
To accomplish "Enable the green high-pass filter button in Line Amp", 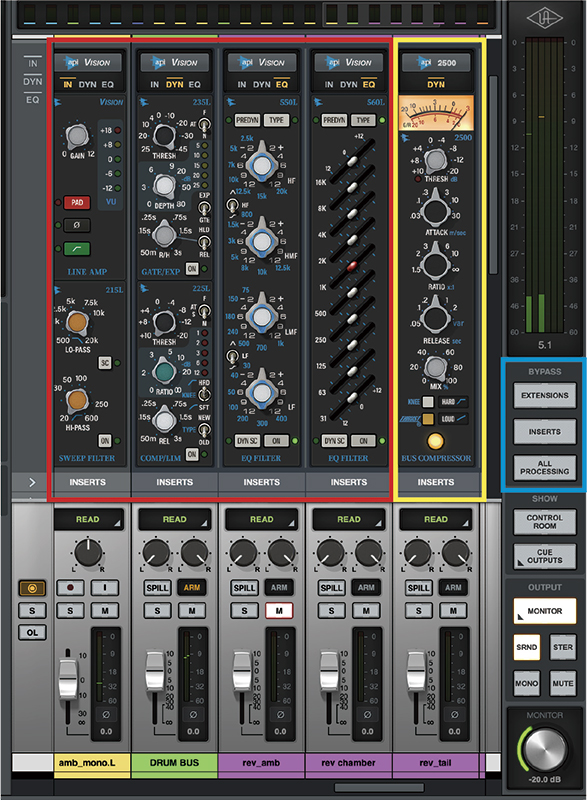I will click(77, 248).
